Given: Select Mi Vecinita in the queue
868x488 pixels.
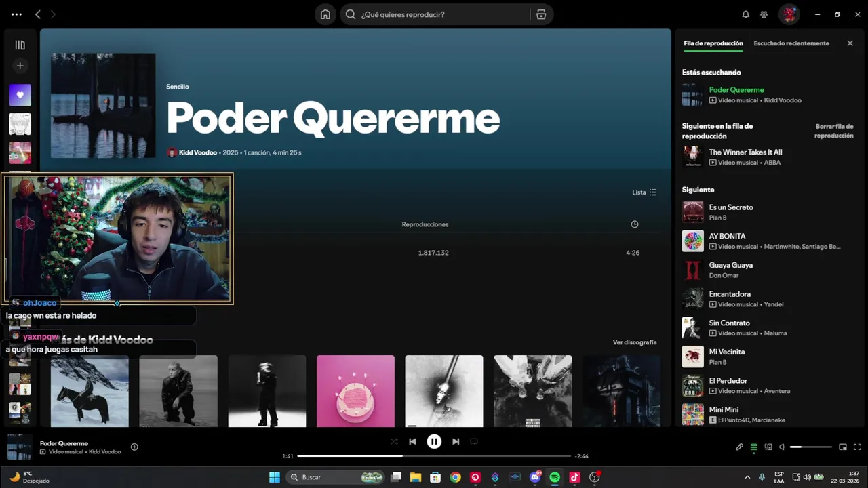Looking at the screenshot, I should [x=767, y=357].
